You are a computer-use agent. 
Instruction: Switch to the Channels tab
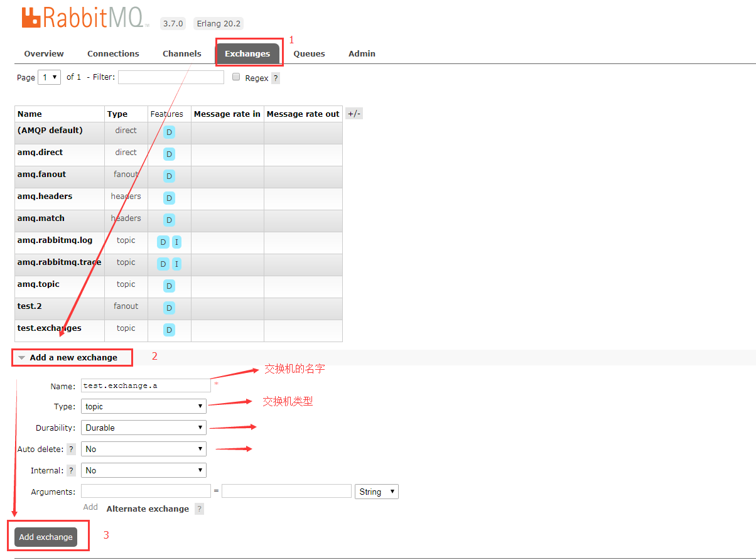click(182, 54)
